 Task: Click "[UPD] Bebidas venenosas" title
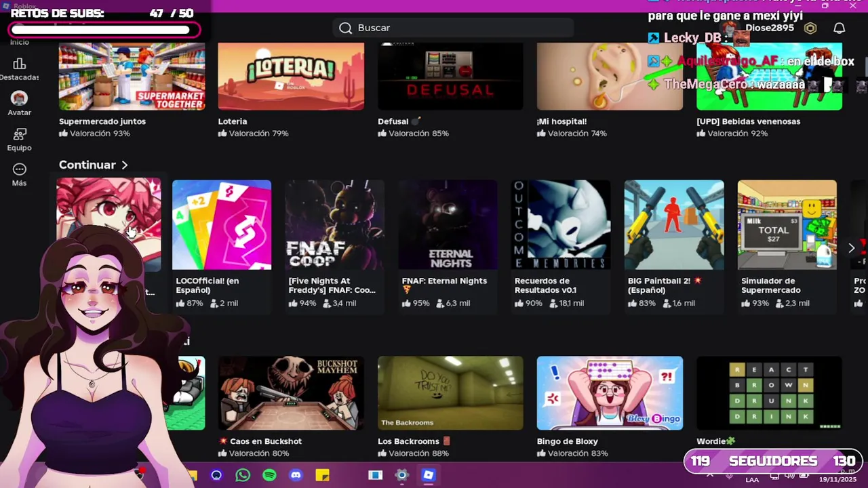(749, 121)
